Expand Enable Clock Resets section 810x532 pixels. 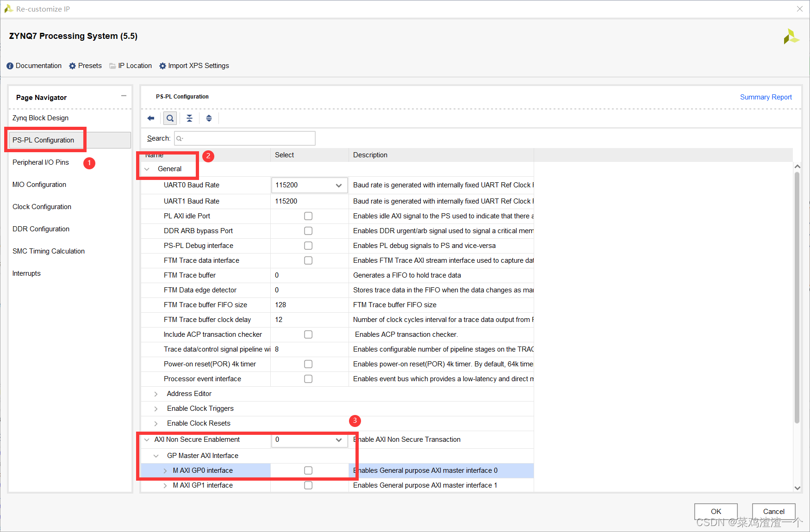coord(156,424)
